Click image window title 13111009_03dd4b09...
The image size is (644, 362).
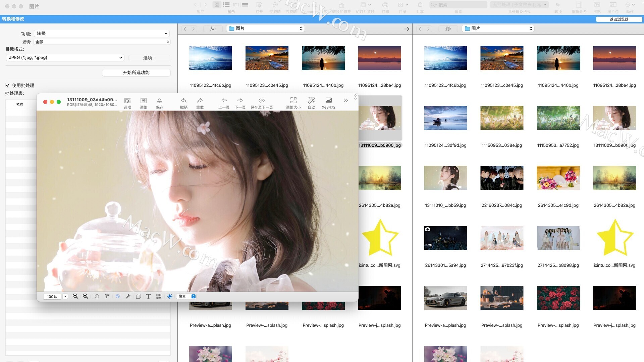(x=92, y=100)
